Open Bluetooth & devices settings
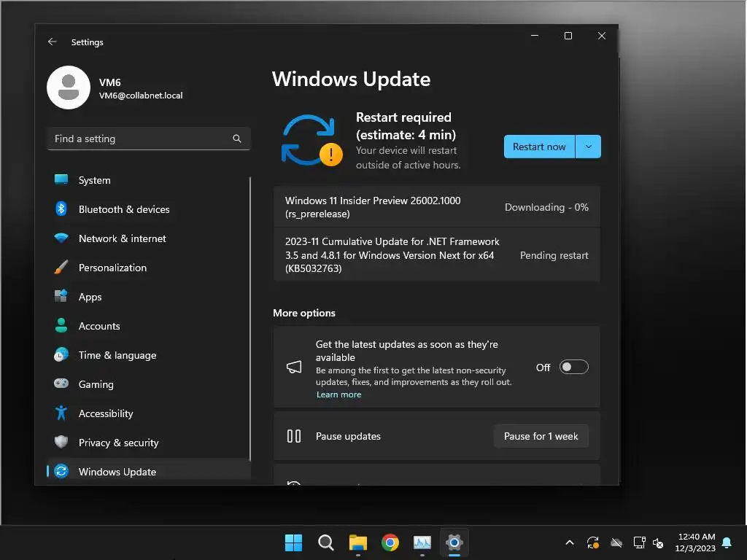 (x=149, y=209)
